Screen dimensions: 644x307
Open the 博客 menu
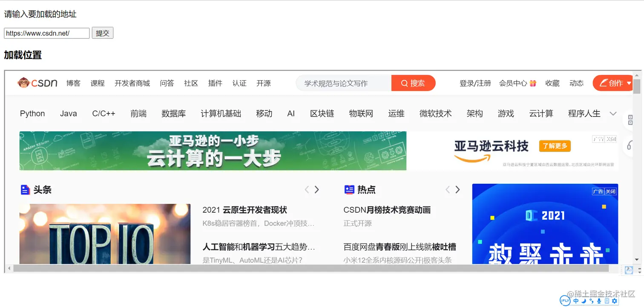pos(73,83)
